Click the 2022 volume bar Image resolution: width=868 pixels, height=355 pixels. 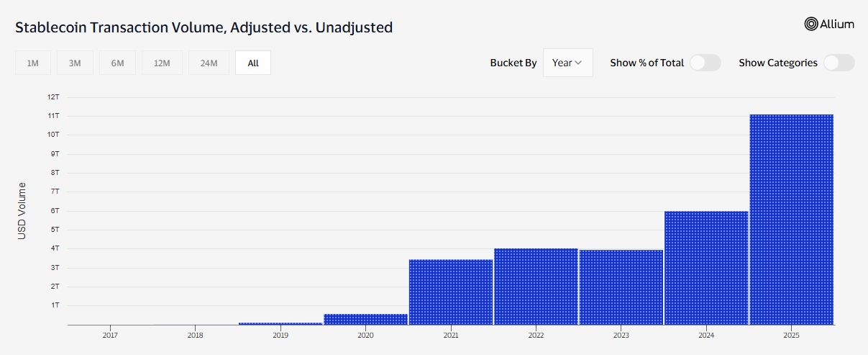point(536,287)
